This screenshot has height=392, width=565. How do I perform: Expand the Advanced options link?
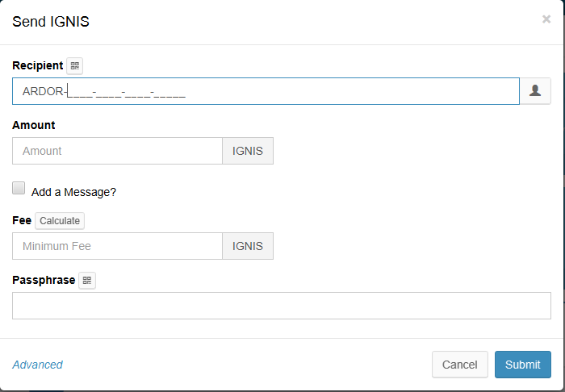point(37,365)
